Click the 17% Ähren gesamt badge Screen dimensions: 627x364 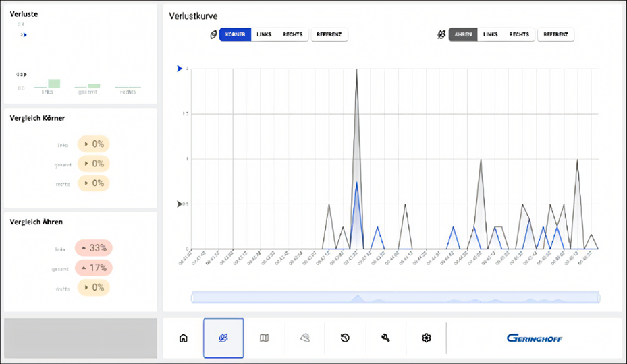[93, 268]
